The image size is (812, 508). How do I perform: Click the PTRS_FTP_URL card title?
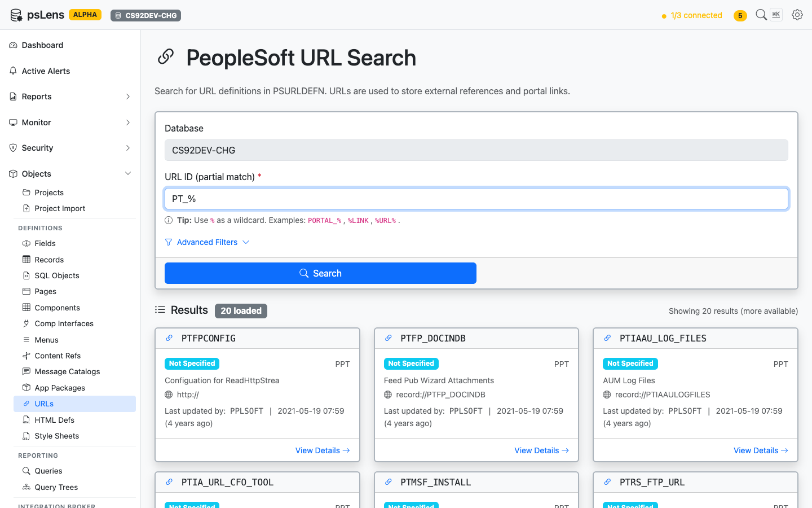click(652, 483)
